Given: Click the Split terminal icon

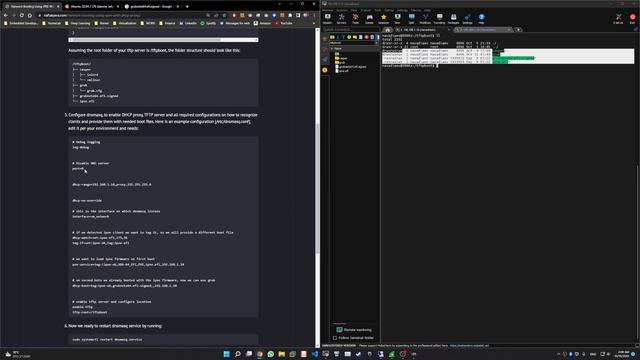Looking at the screenshot, I should pos(411,18).
